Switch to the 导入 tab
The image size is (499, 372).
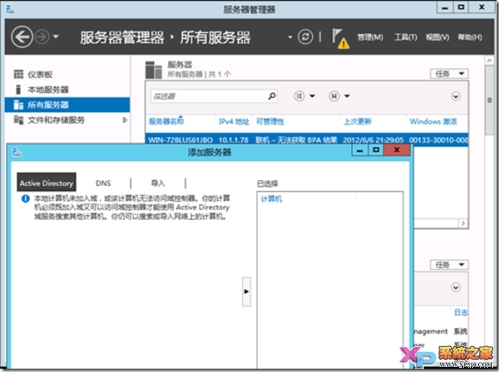tap(158, 183)
